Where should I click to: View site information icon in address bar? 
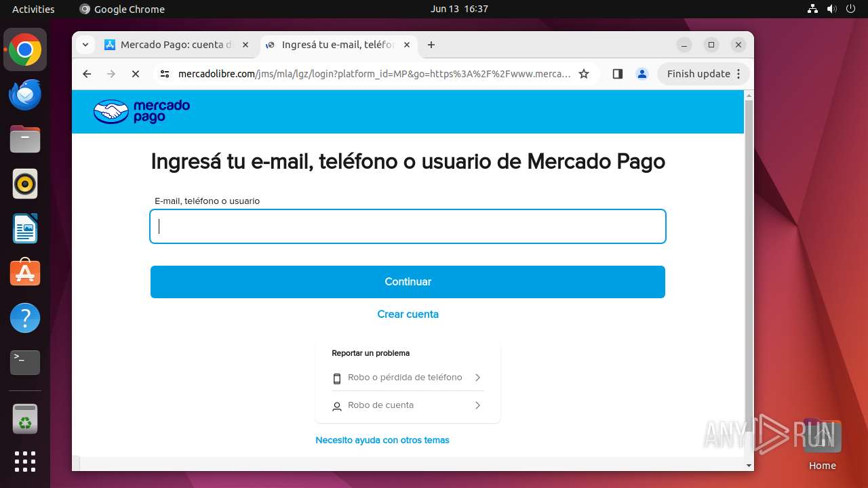pyautogui.click(x=165, y=74)
